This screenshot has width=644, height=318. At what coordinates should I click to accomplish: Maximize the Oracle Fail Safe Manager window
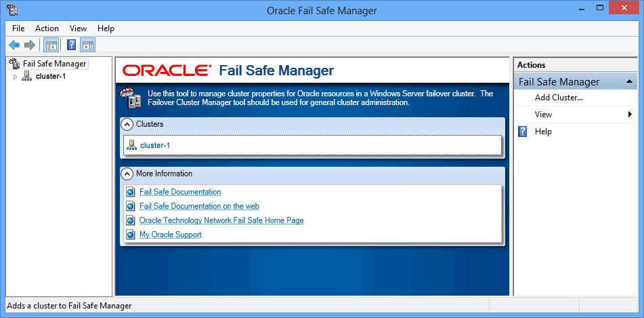pyautogui.click(x=600, y=7)
